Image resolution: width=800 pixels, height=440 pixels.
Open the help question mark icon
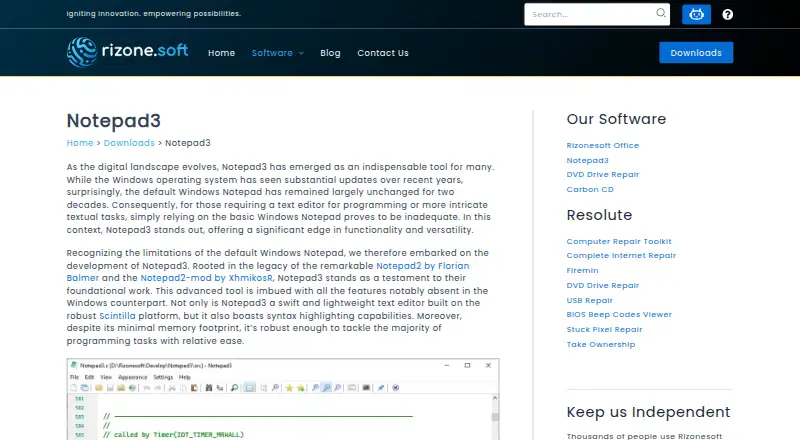pos(728,14)
